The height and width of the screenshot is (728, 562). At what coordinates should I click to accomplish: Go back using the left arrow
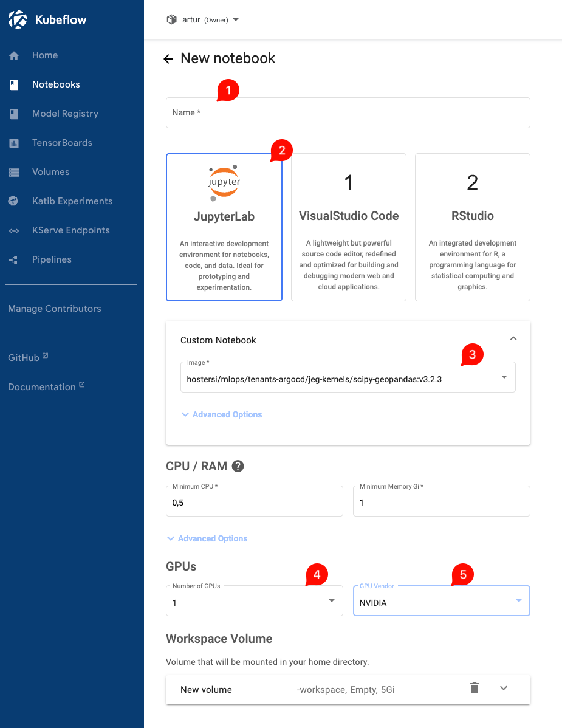point(168,59)
